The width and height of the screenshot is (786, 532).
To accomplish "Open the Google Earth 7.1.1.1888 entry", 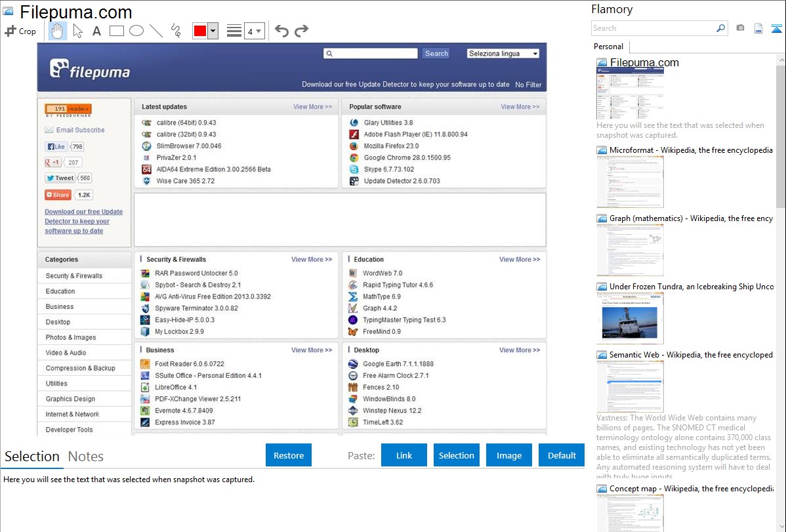I will [398, 364].
